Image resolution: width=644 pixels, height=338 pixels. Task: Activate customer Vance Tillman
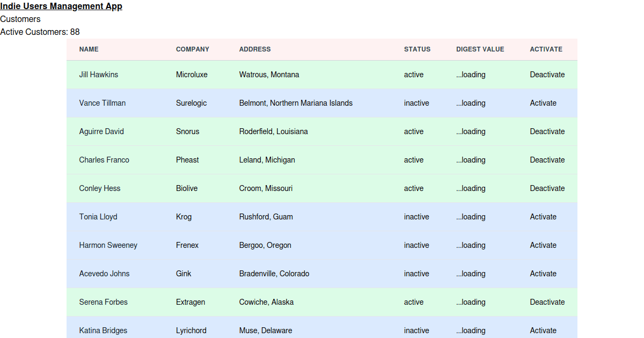point(543,103)
